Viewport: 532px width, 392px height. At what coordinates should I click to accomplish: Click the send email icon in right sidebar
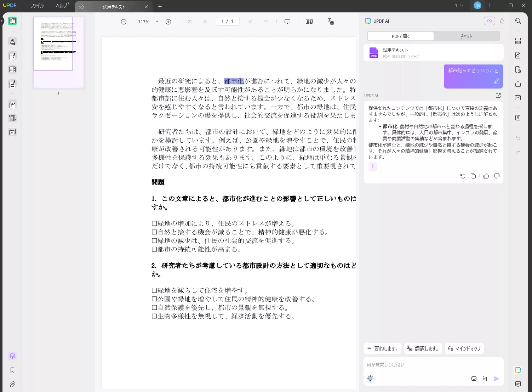pyautogui.click(x=518, y=98)
